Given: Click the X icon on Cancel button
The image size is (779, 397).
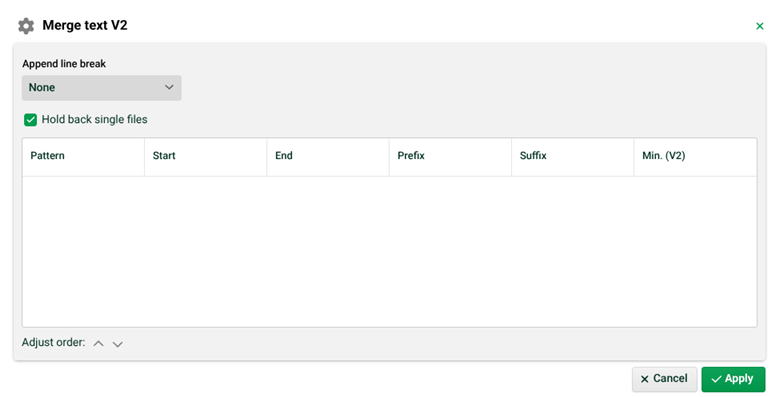Looking at the screenshot, I should [x=644, y=379].
